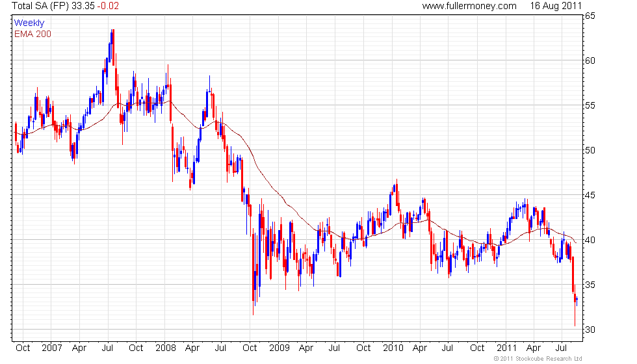Click the October 2008 low candle near 32
Viewport: 637px width, 364px height.
pos(253,267)
